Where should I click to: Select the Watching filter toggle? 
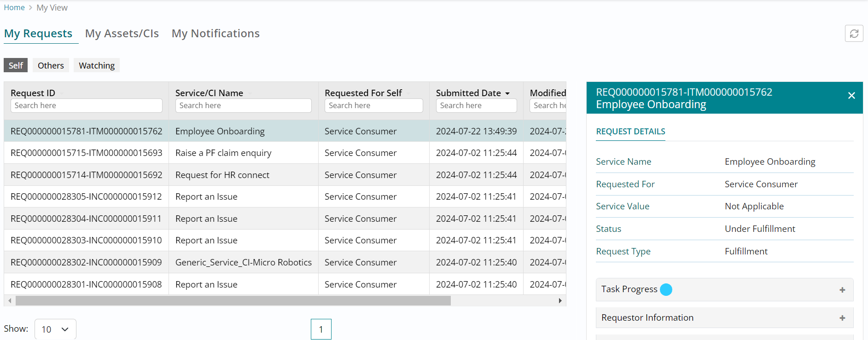coord(97,65)
